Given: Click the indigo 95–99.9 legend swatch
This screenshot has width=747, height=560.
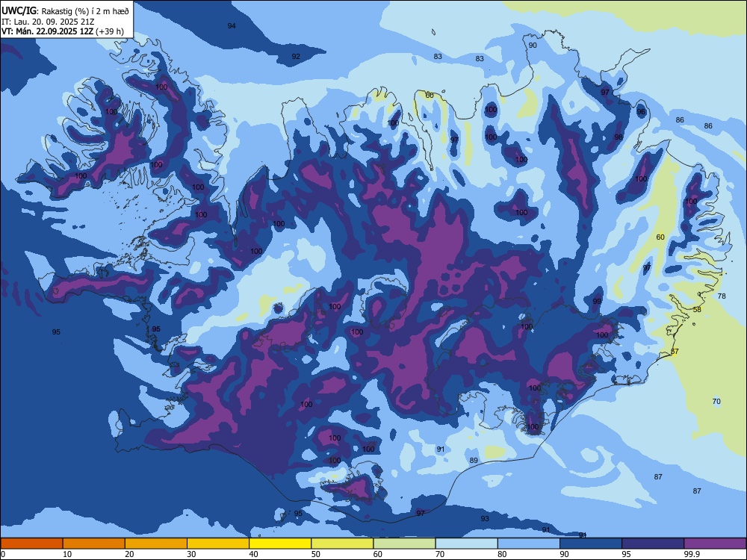Looking at the screenshot, I should coord(653,544).
